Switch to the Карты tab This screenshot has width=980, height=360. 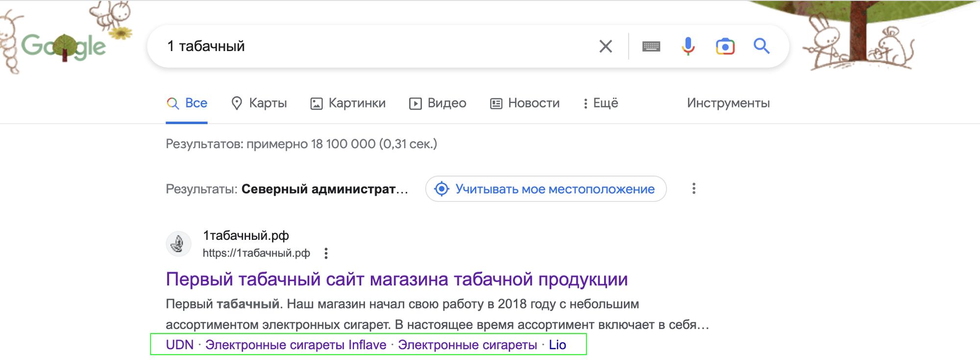(x=259, y=103)
